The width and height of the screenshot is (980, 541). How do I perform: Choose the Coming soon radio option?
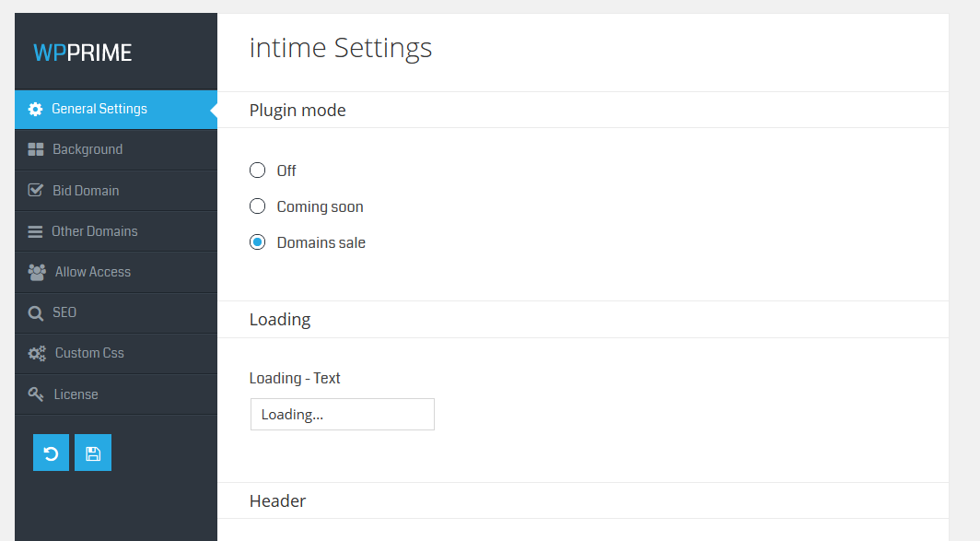[x=258, y=206]
